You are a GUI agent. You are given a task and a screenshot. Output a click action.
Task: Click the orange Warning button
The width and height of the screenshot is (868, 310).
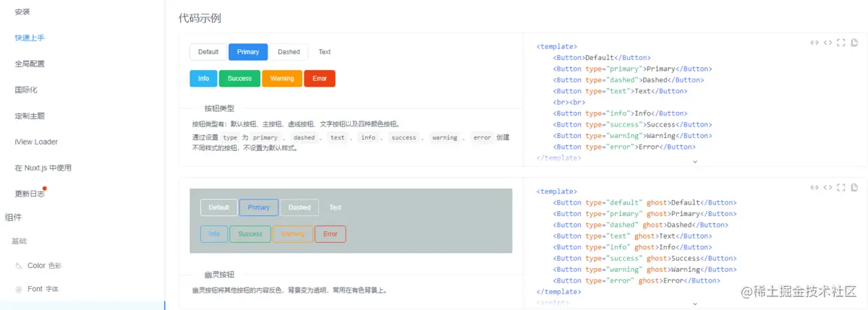coord(282,79)
